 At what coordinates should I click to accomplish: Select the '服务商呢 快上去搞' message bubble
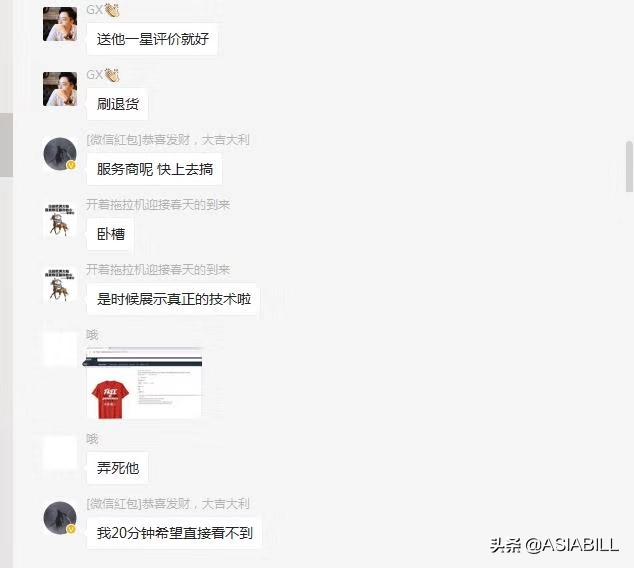pos(154,169)
